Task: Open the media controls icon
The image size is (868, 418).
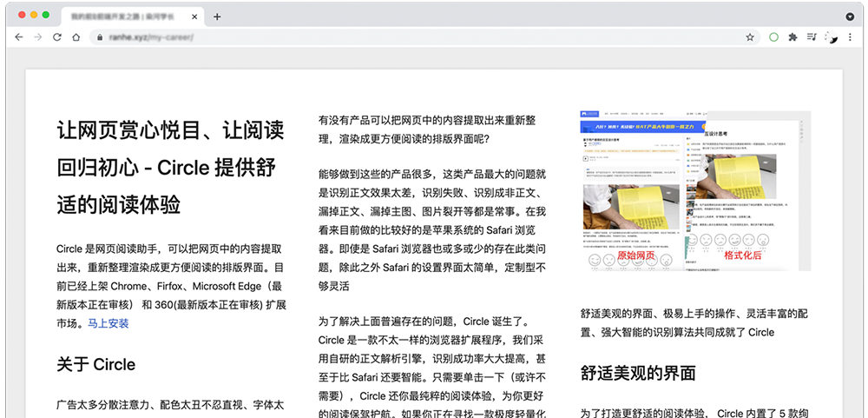Action: [x=812, y=37]
